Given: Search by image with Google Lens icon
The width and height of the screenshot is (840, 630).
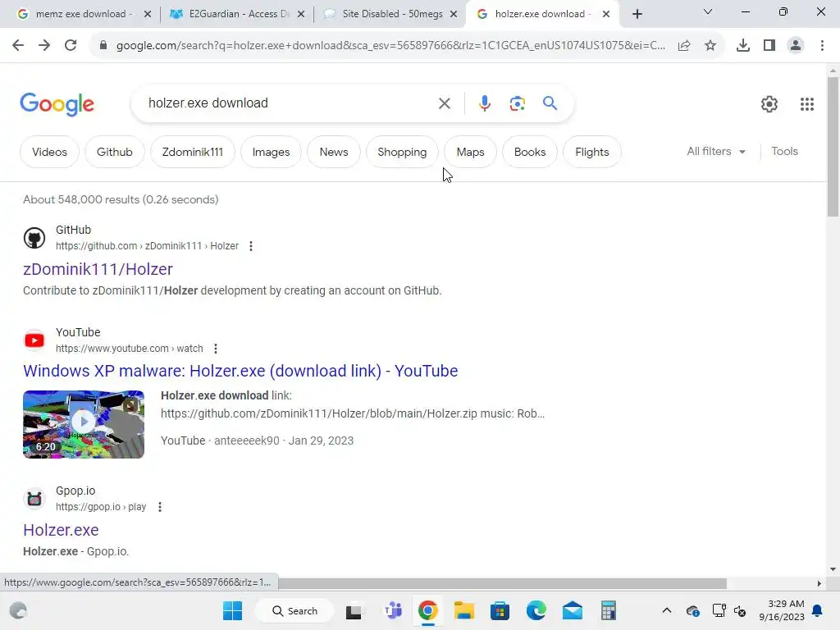Looking at the screenshot, I should pyautogui.click(x=518, y=103).
